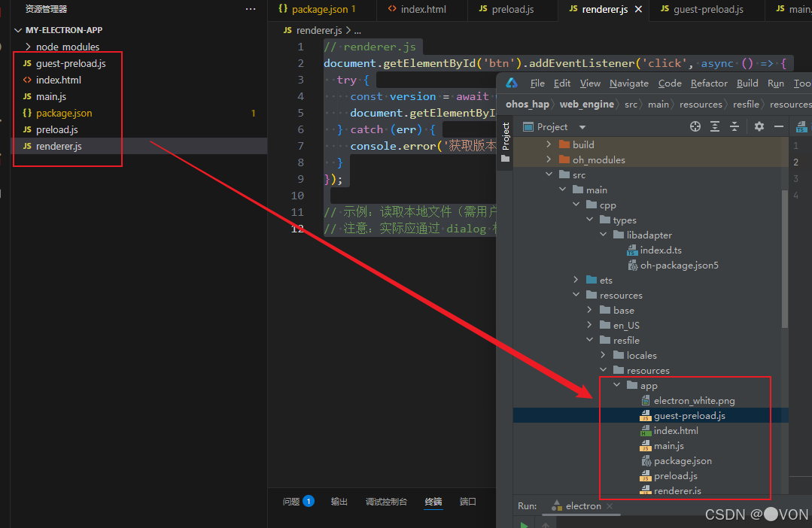This screenshot has height=528, width=812.
Task: Show the 端口 ports tab
Action: tap(467, 502)
